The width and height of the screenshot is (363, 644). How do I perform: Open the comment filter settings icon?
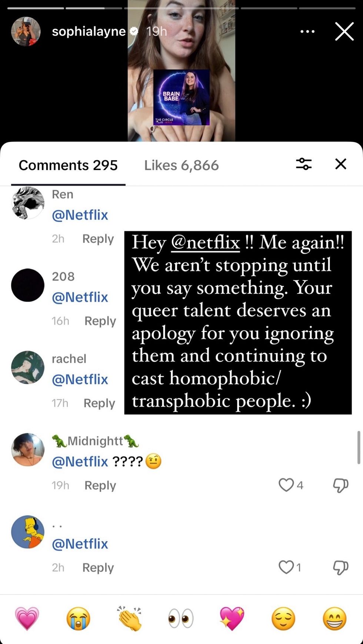tap(303, 164)
